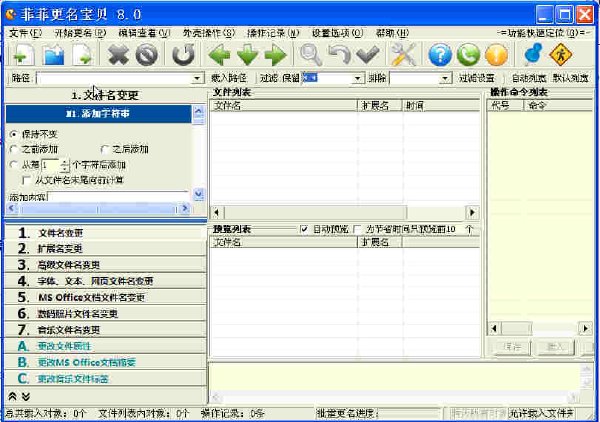The height and width of the screenshot is (422, 600).
Task: Click the 过滤设置 button
Action: (x=477, y=78)
